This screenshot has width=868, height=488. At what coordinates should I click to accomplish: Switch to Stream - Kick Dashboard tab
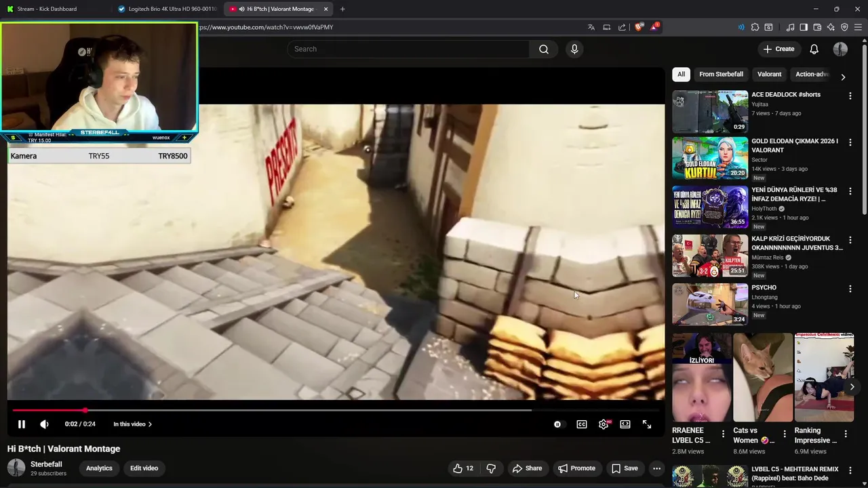54,9
